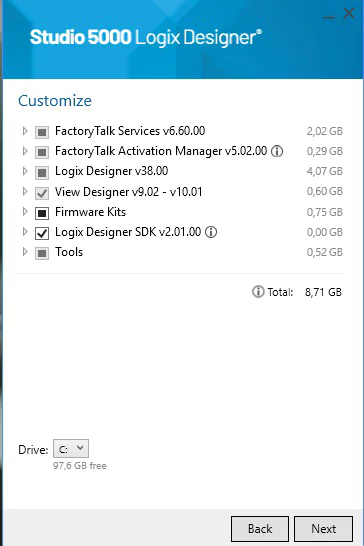Image resolution: width=364 pixels, height=546 pixels.
Task: Close the Studio 5000 installer window
Action: [349, 14]
